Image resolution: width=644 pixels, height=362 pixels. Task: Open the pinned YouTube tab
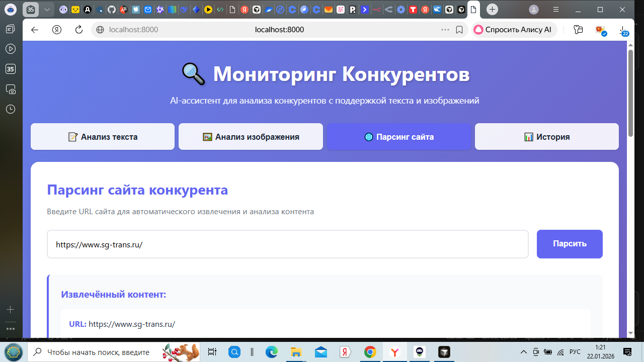tap(207, 10)
